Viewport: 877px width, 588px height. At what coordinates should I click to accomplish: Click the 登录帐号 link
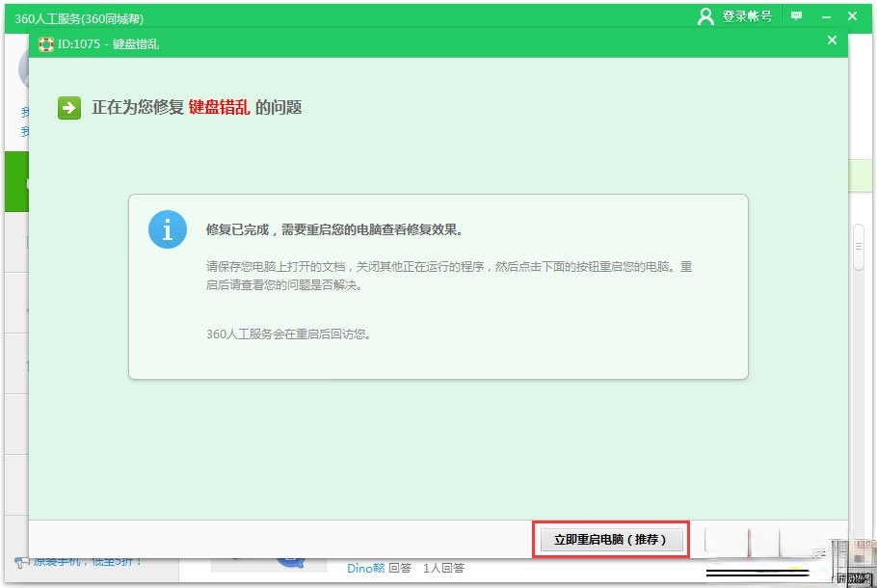(747, 16)
